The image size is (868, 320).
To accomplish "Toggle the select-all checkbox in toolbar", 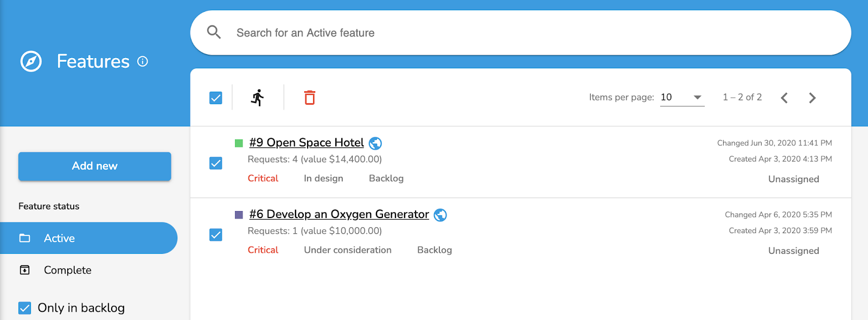I will pyautogui.click(x=216, y=98).
